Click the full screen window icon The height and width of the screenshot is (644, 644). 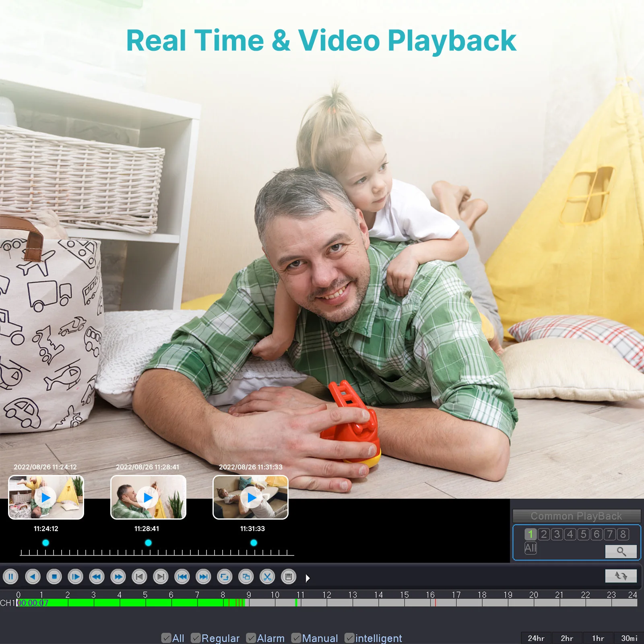[246, 577]
